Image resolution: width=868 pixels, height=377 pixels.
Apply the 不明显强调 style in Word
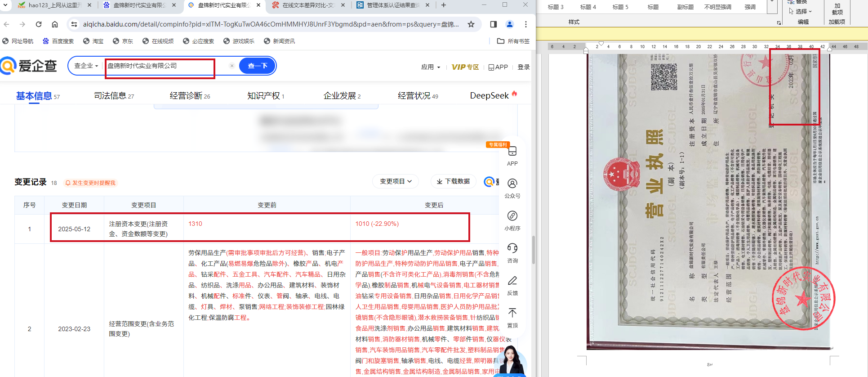(717, 7)
